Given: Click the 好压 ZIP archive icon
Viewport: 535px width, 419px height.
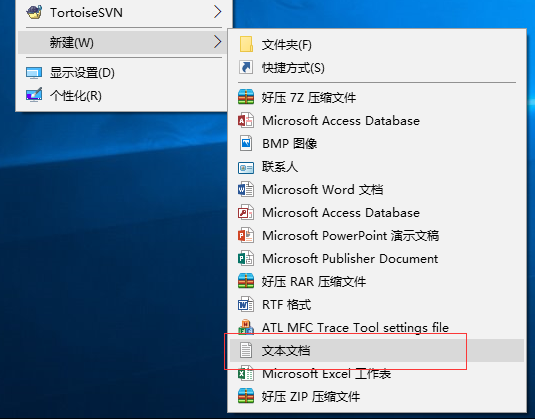Looking at the screenshot, I should click(x=246, y=396).
